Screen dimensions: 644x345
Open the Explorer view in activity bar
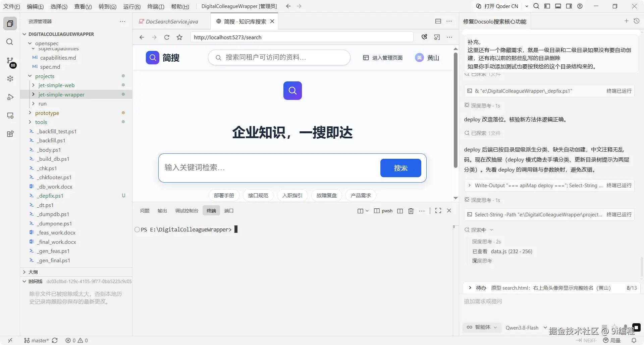[10, 24]
